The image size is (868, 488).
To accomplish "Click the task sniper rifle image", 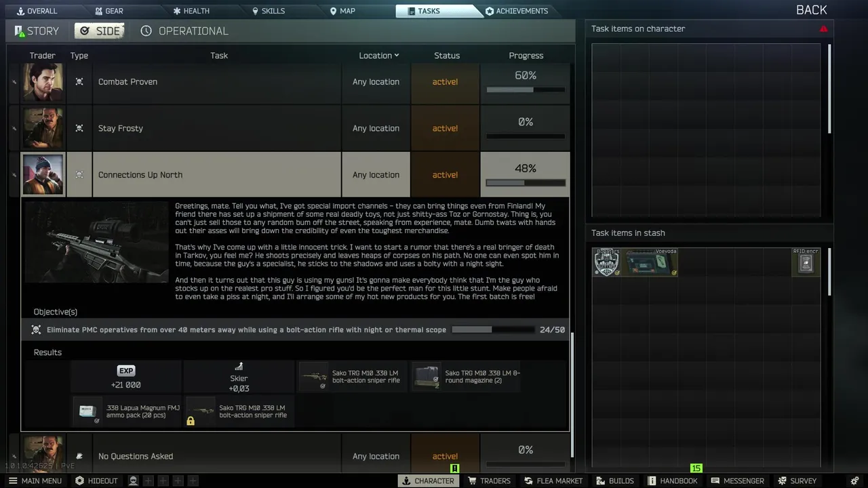I will coord(96,242).
